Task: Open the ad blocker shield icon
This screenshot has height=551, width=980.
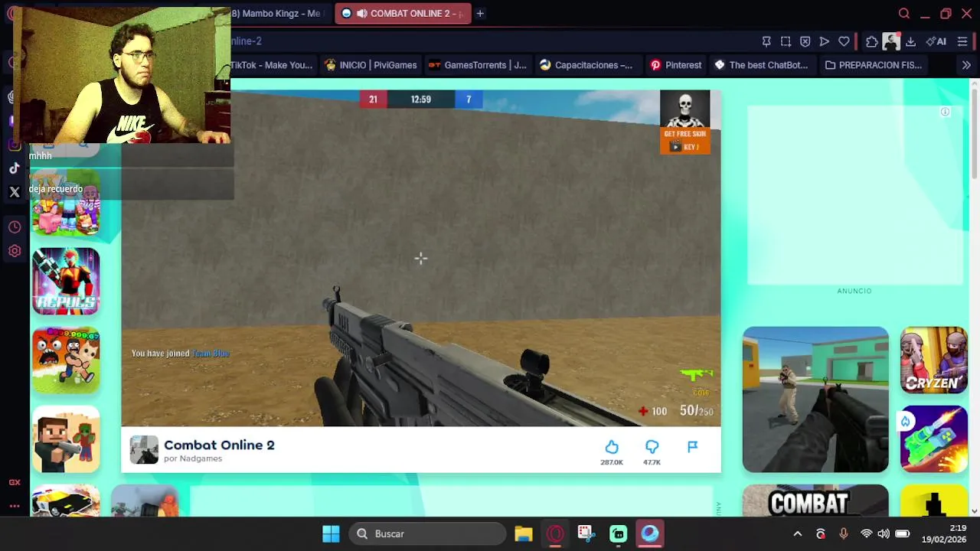Action: (x=805, y=41)
